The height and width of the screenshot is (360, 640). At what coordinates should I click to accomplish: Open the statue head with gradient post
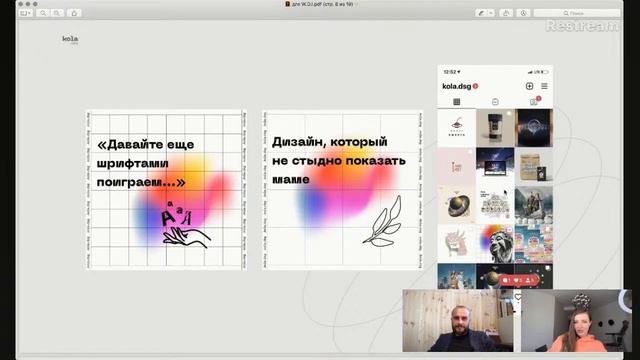tap(495, 244)
